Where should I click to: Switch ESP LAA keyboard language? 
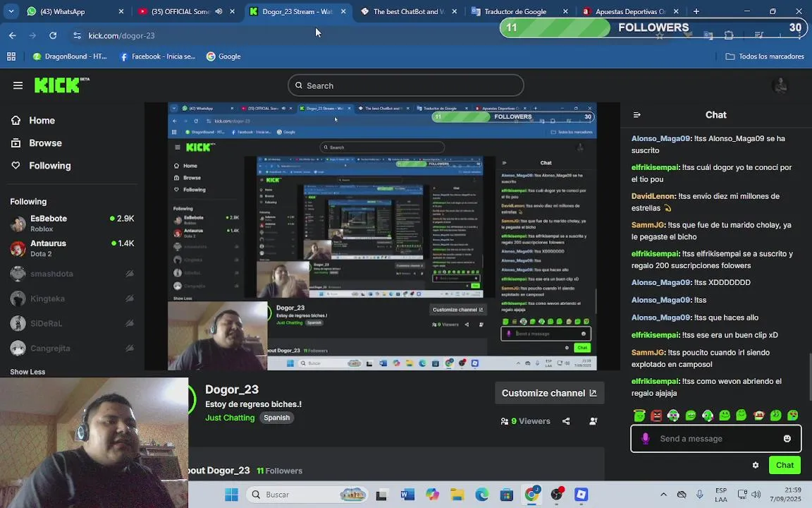click(x=721, y=495)
